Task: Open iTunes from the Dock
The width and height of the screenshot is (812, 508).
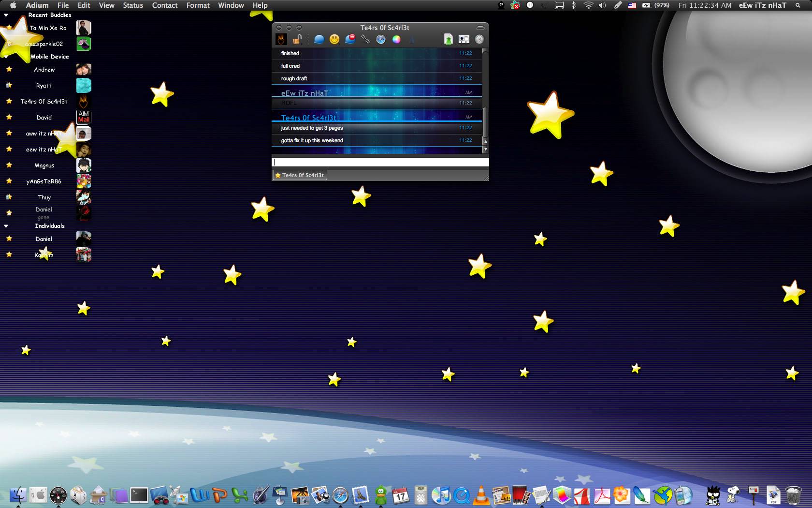Action: point(441,495)
